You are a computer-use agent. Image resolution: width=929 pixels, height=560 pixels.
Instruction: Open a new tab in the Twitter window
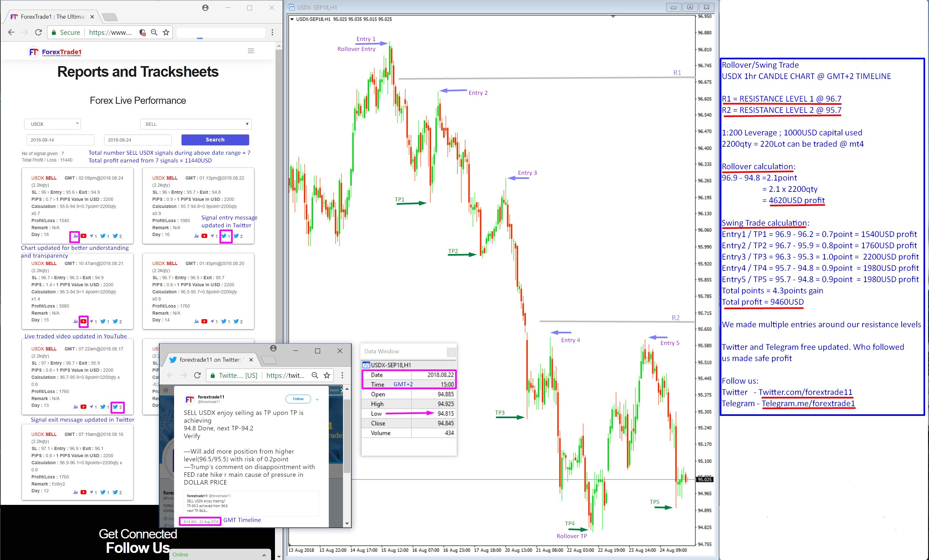(x=269, y=360)
